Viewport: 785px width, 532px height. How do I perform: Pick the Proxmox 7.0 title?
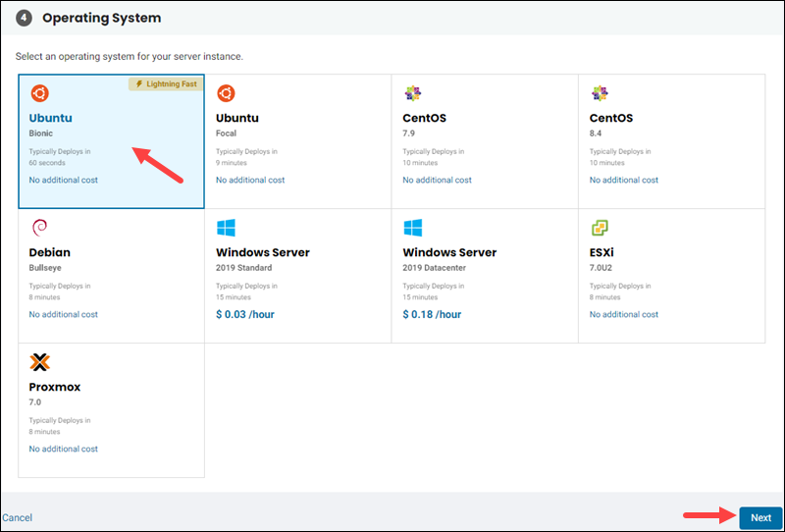coord(55,387)
